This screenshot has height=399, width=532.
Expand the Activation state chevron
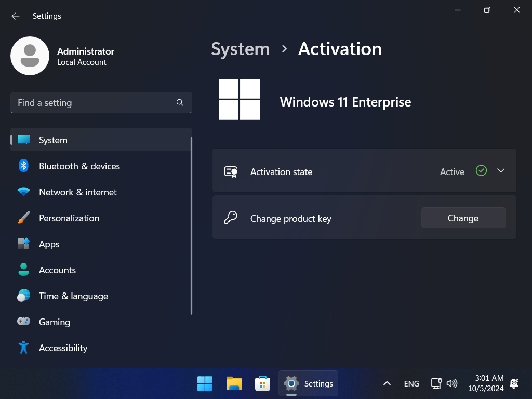point(501,170)
